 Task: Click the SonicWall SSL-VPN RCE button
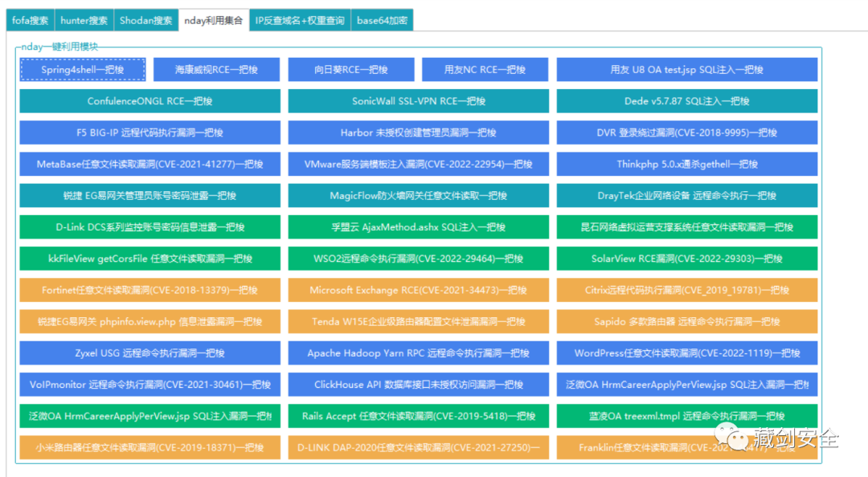pos(419,101)
